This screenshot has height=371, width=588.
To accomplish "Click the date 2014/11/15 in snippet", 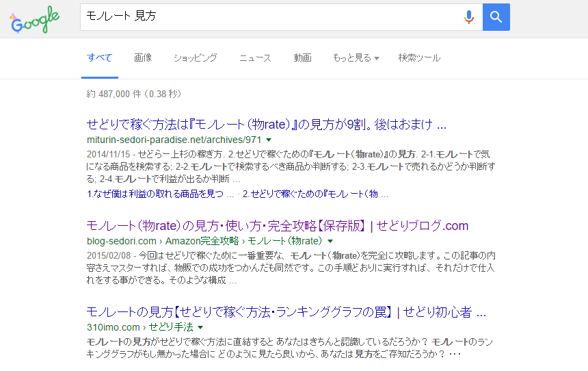I will [109, 154].
